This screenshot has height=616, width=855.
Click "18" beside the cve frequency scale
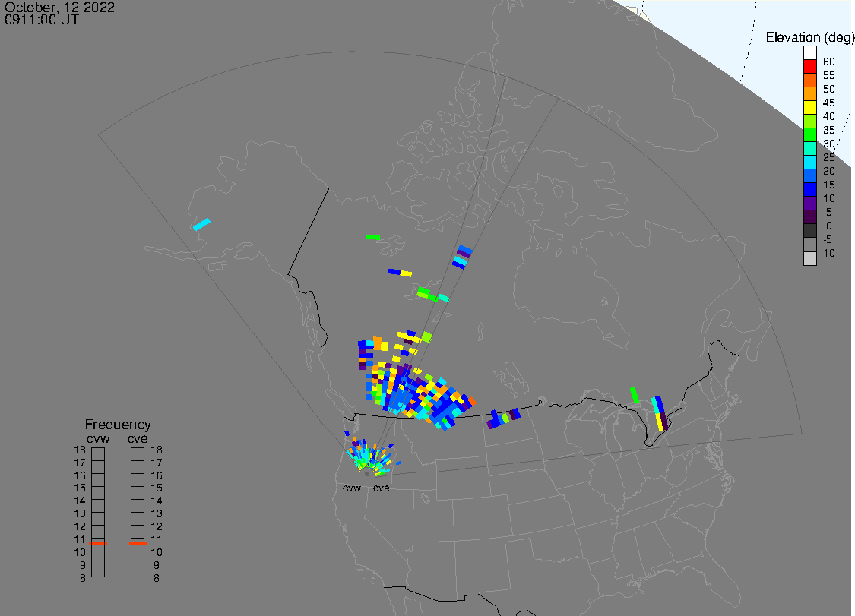(x=157, y=450)
